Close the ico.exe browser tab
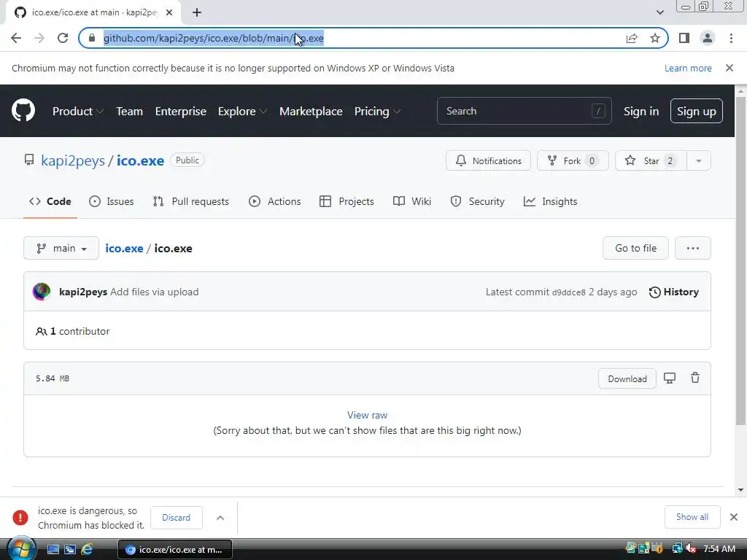Image resolution: width=747 pixels, height=560 pixels. point(169,12)
